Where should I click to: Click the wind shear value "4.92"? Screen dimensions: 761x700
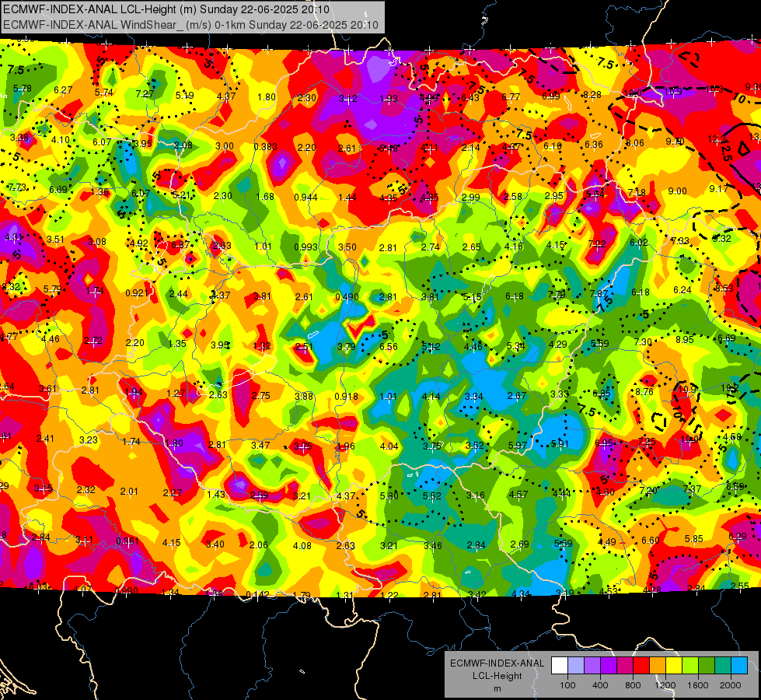tap(139, 243)
